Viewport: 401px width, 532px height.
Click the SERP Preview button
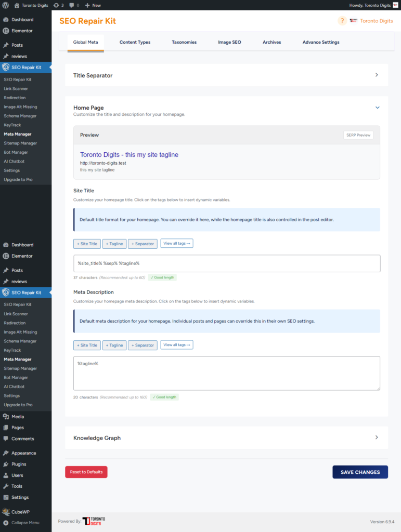click(358, 135)
